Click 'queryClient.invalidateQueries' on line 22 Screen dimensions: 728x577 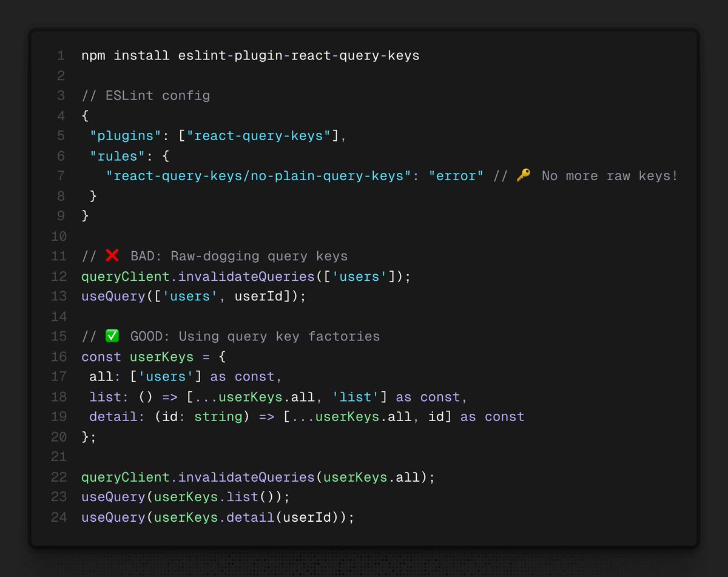click(198, 477)
